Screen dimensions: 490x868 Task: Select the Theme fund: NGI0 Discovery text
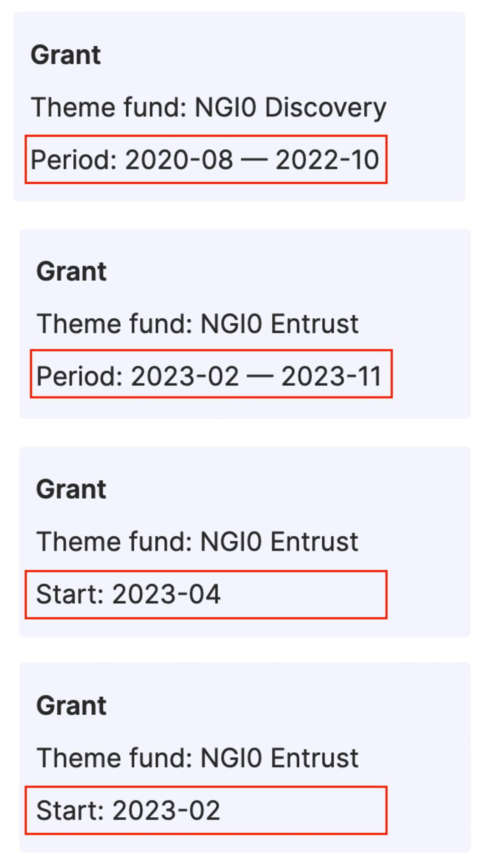[208, 107]
